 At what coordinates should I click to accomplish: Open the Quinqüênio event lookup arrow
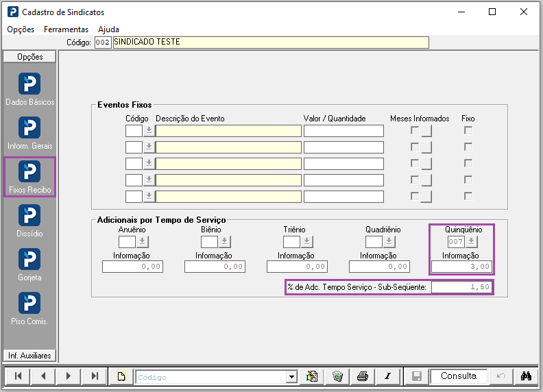pos(471,241)
